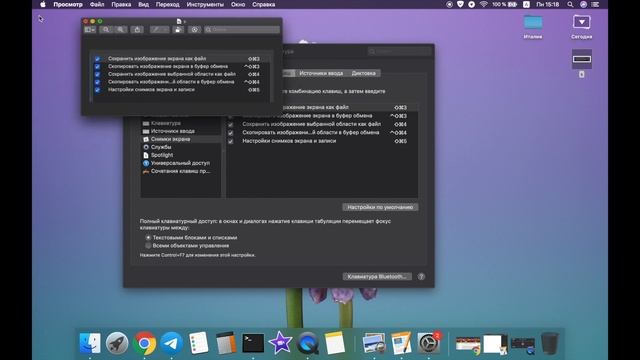Open Preview from the Dock

374,343
